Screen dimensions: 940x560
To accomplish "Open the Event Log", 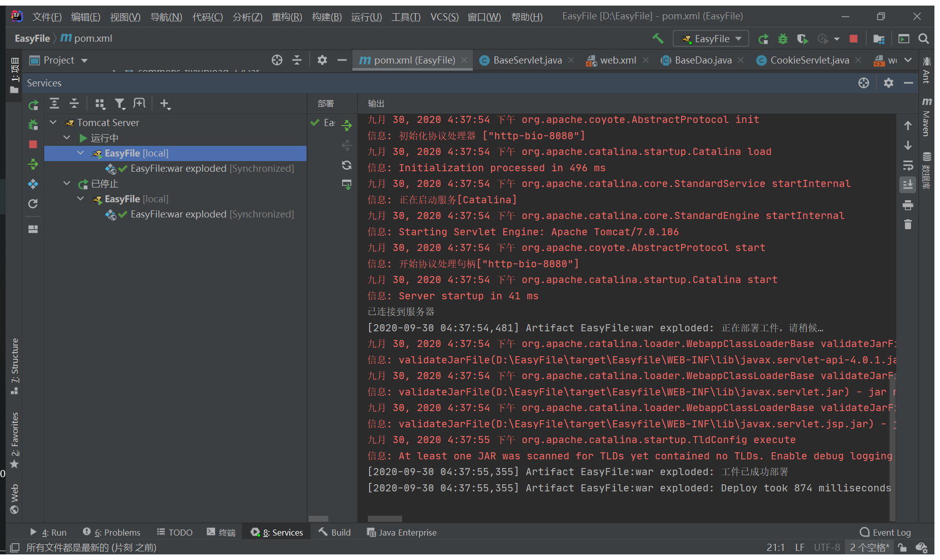I will pos(885,532).
